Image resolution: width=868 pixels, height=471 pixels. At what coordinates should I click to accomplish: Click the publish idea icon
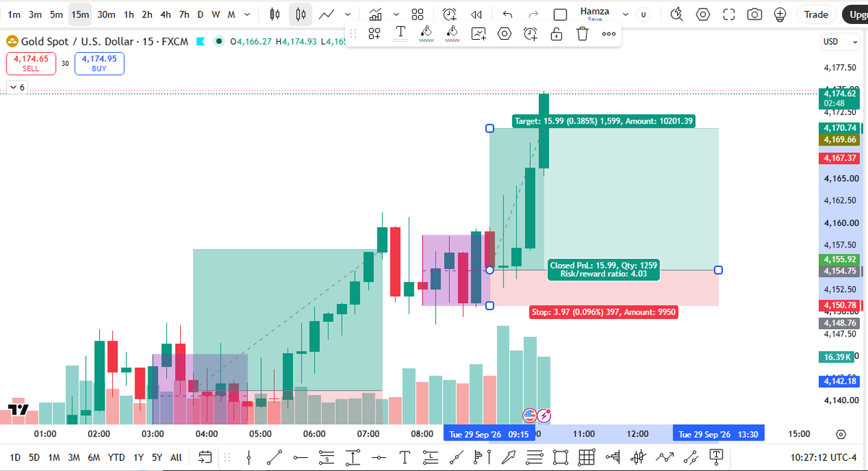point(780,14)
